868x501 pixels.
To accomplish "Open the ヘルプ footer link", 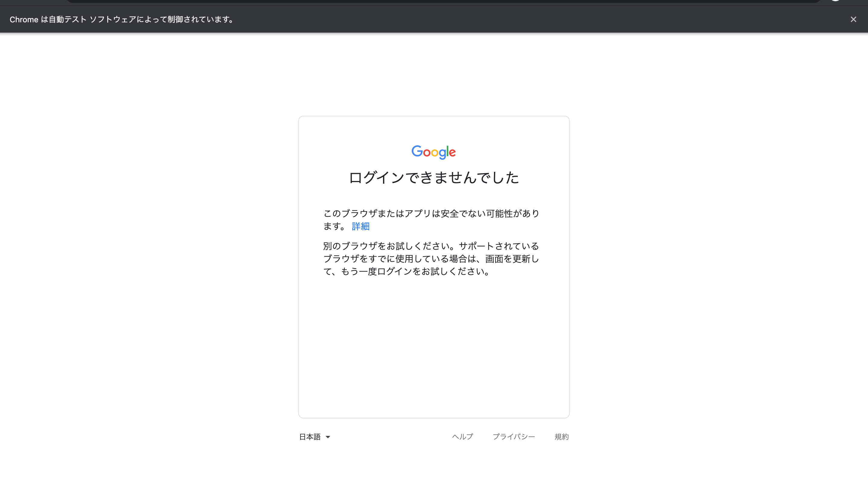I will click(462, 436).
